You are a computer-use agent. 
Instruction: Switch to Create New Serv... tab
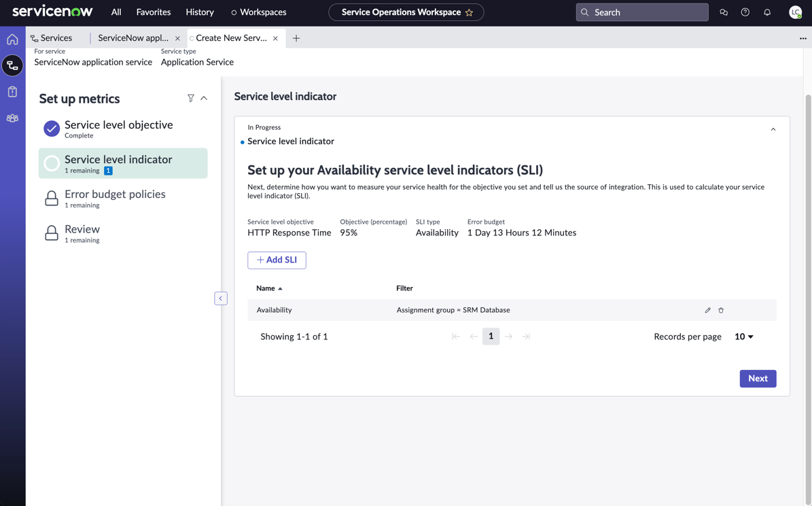click(x=232, y=38)
